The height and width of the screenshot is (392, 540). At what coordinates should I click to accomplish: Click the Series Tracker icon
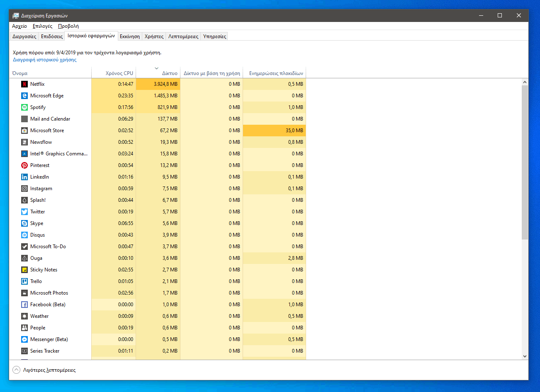[x=24, y=351]
